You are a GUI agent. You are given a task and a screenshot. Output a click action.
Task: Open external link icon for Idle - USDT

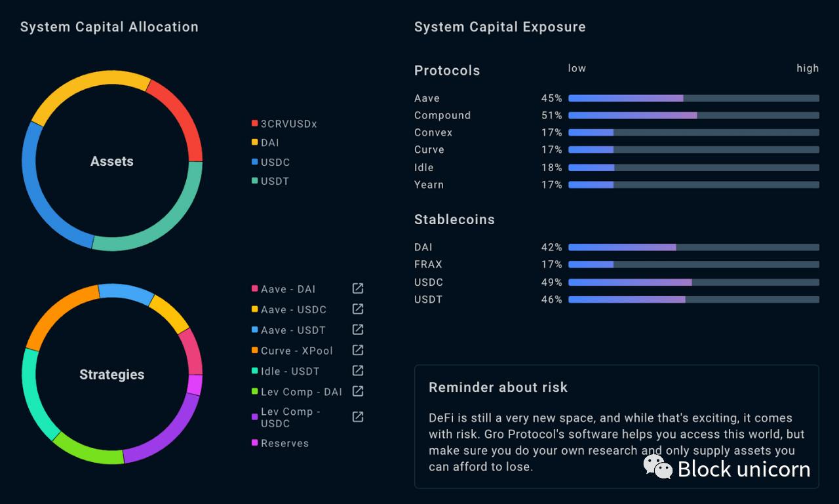click(x=358, y=370)
